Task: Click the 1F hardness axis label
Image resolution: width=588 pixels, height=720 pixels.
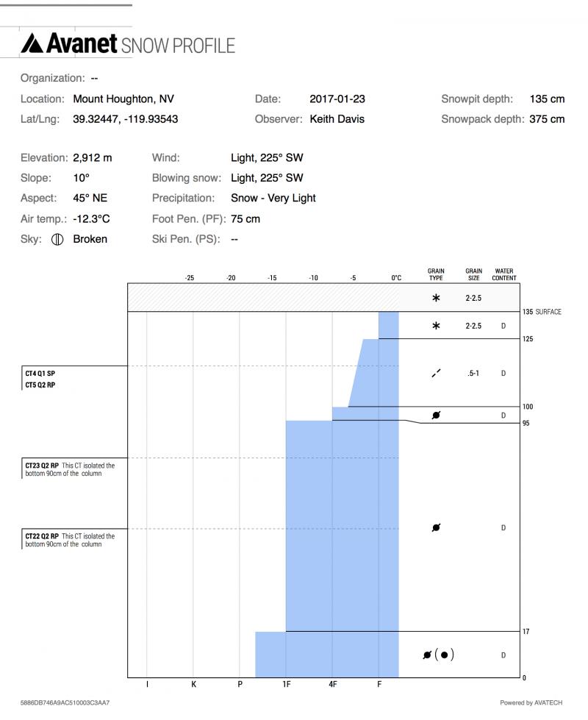Action: 286,685
